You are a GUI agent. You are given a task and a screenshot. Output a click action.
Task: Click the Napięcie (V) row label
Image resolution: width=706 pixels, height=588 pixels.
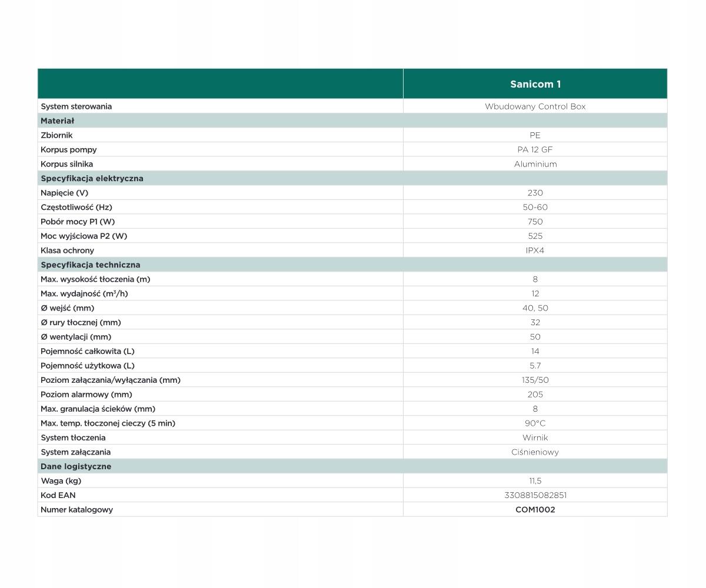pyautogui.click(x=64, y=193)
